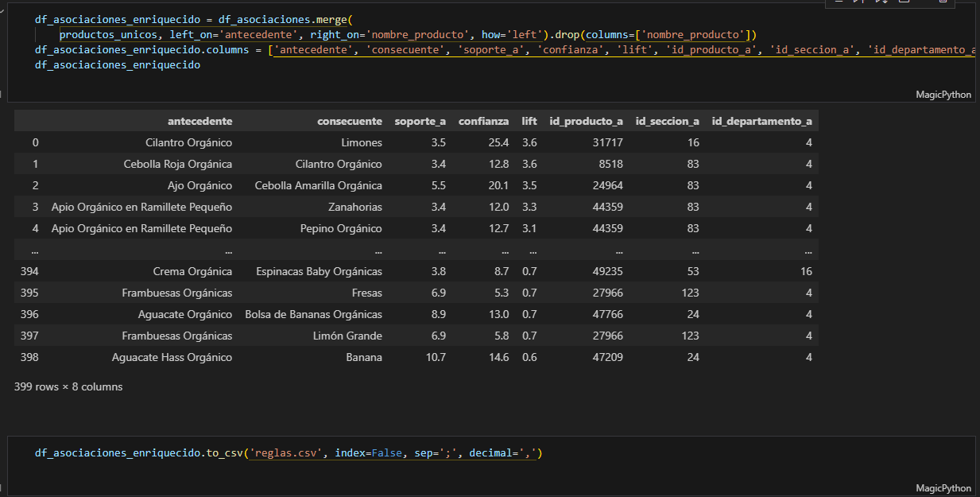Click Cilantro Orgánico in row 0

coord(189,142)
